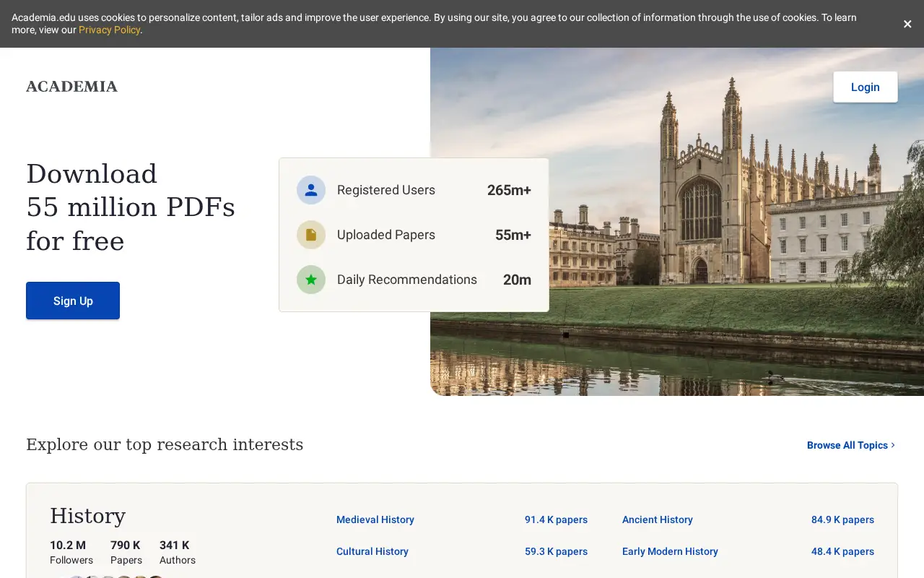
Task: Click the 55m+ uploaded papers value
Action: [x=513, y=235]
